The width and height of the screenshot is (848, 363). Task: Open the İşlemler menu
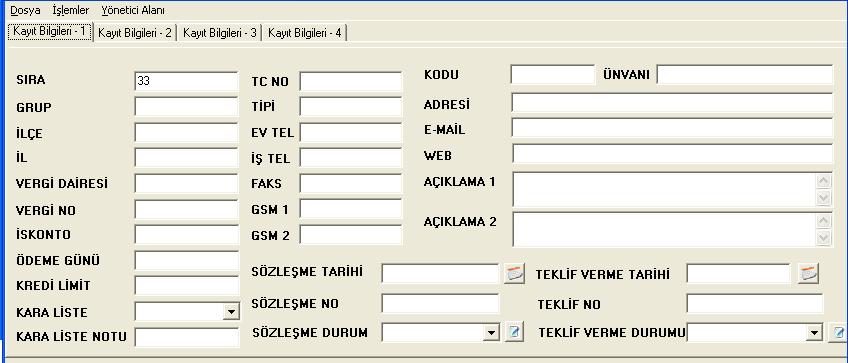71,10
